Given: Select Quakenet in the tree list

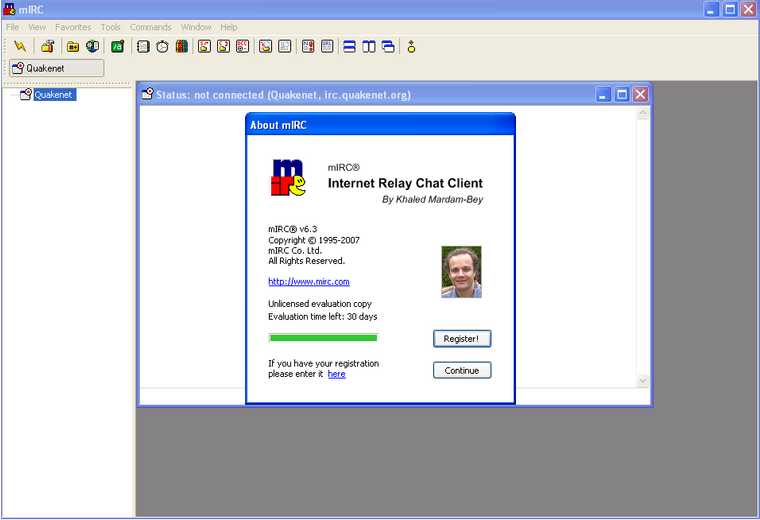Looking at the screenshot, I should 54,95.
